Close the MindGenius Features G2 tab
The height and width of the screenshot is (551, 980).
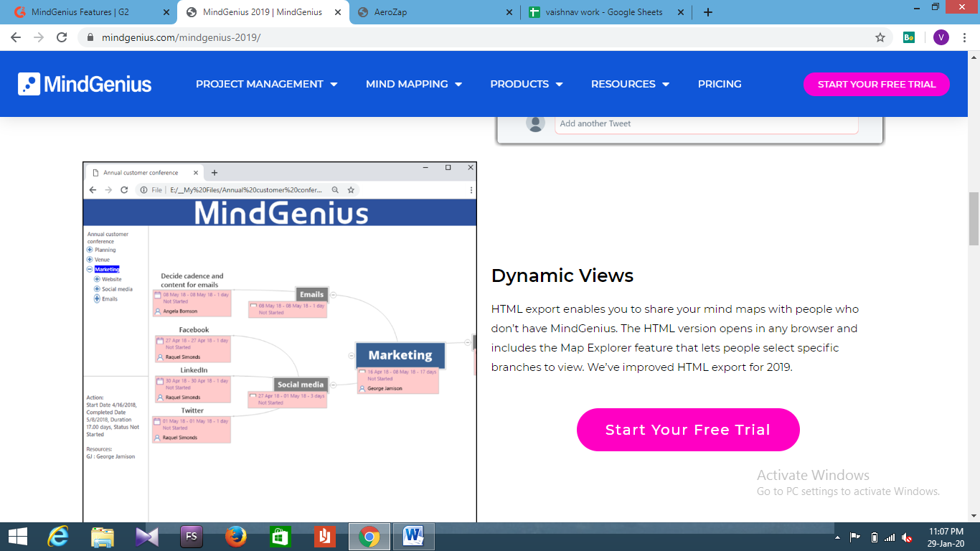point(167,12)
